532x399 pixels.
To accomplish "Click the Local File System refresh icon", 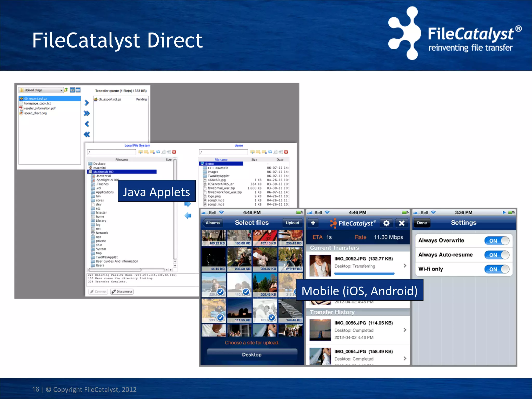I will 158,152.
